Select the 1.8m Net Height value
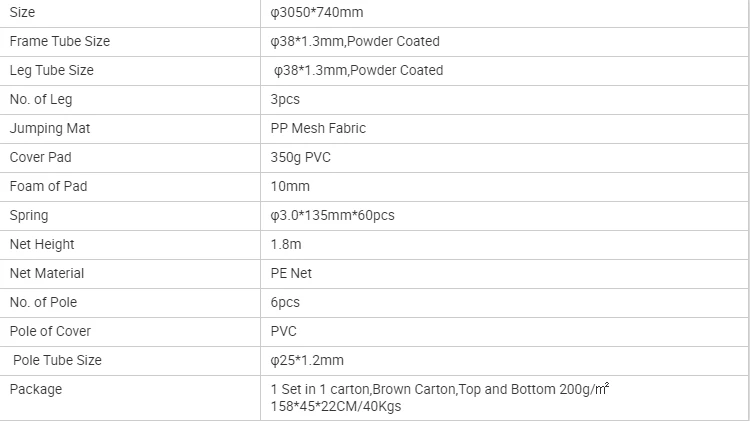This screenshot has width=750, height=421. (x=286, y=244)
